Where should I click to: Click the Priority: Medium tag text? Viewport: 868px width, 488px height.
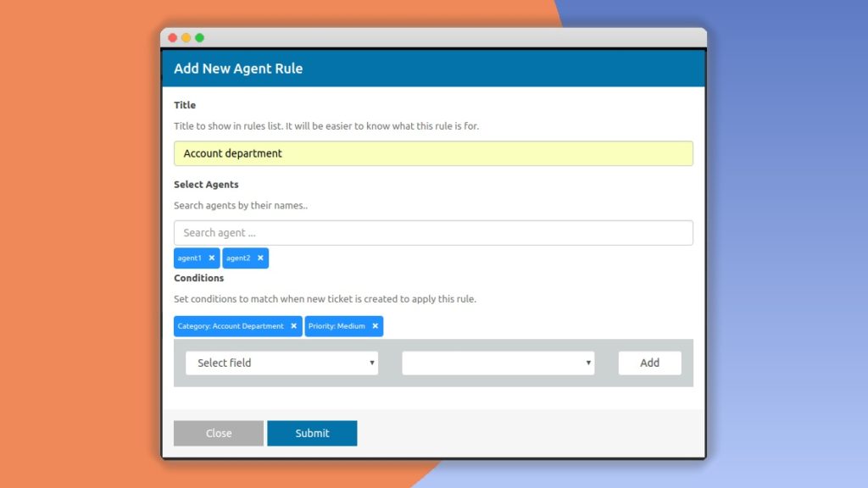pos(337,326)
